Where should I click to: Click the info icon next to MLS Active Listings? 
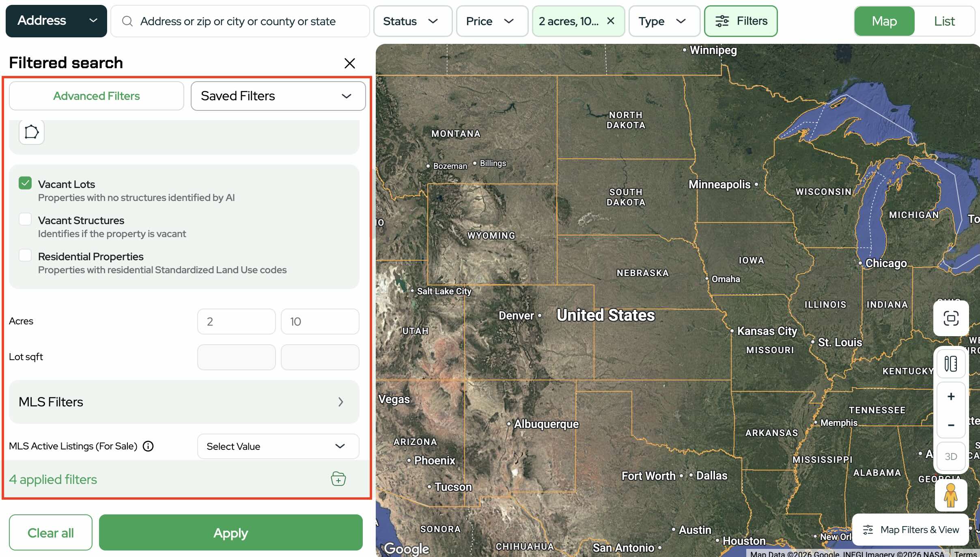tap(149, 446)
